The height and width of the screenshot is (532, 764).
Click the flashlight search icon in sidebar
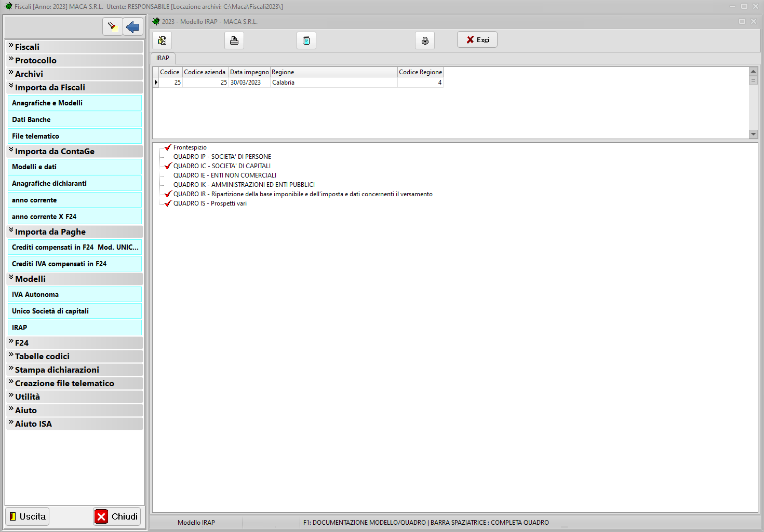[x=112, y=26]
